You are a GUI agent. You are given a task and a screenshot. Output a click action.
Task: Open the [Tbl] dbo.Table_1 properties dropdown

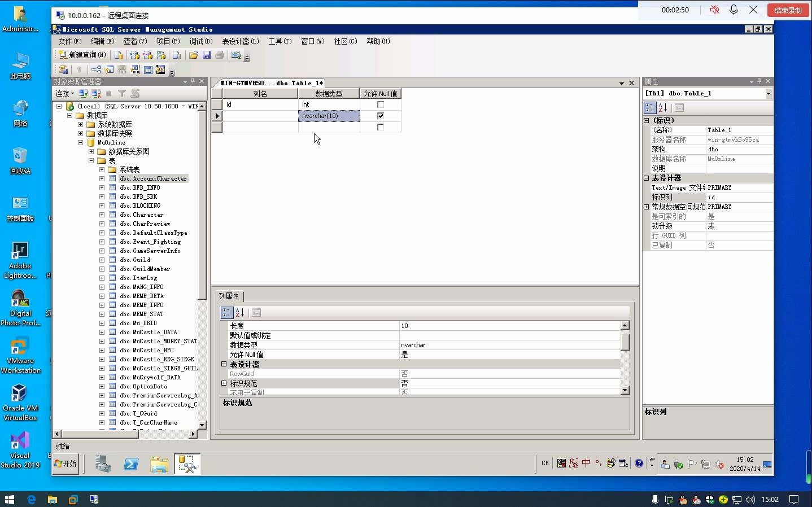click(769, 94)
